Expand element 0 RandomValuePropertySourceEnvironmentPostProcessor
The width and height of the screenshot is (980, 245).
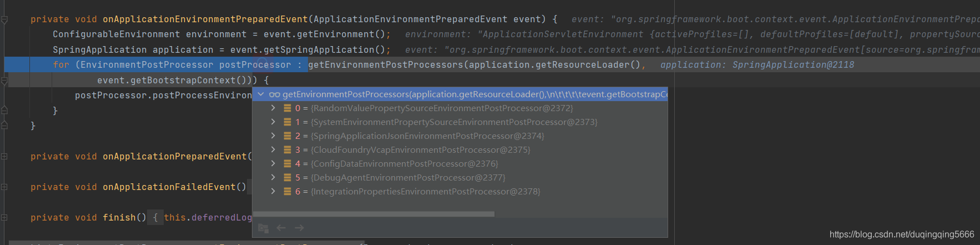tap(272, 108)
